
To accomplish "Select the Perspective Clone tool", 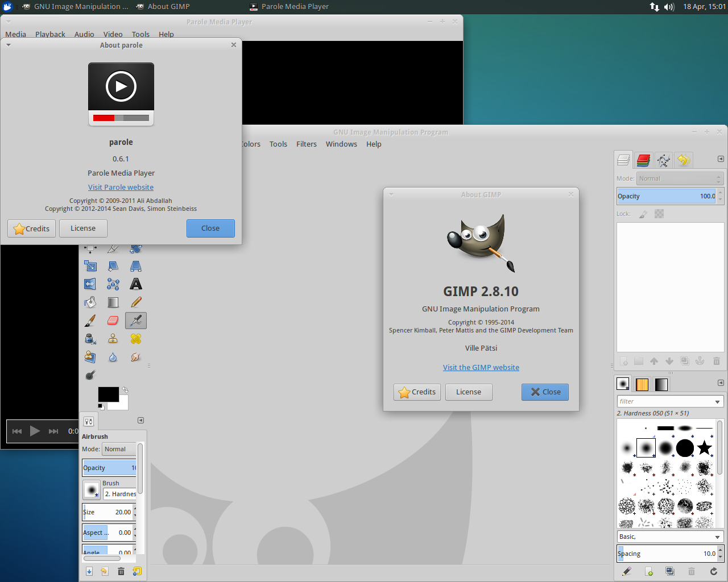I will (x=90, y=357).
